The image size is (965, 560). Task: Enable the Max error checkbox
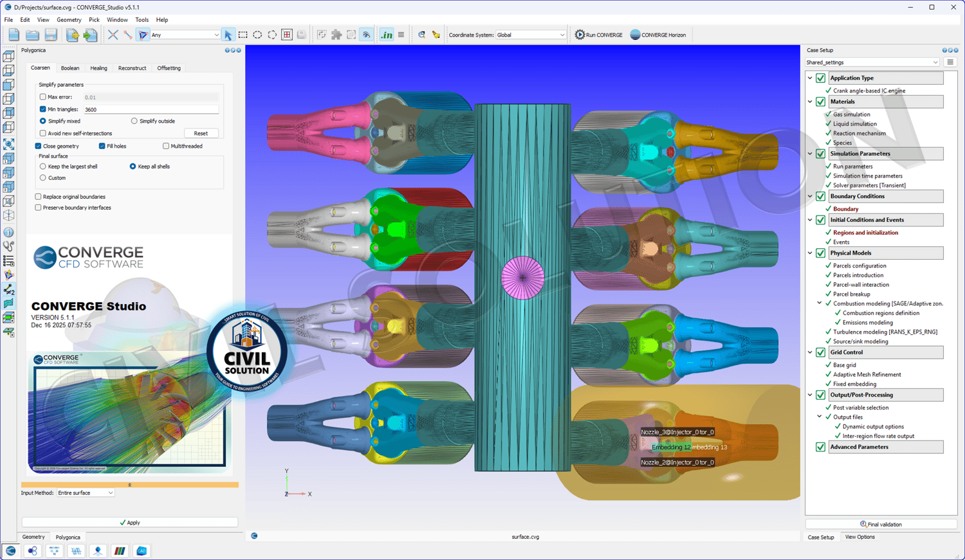pos(43,97)
